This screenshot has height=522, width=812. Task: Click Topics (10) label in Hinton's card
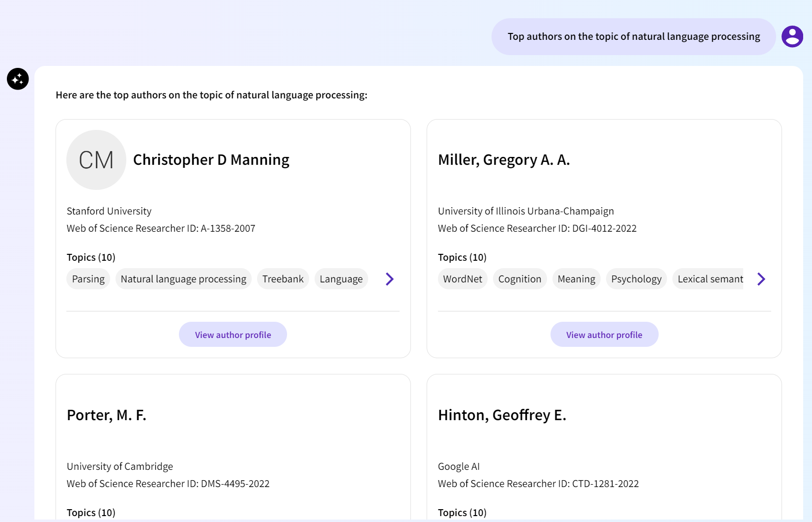tap(462, 513)
